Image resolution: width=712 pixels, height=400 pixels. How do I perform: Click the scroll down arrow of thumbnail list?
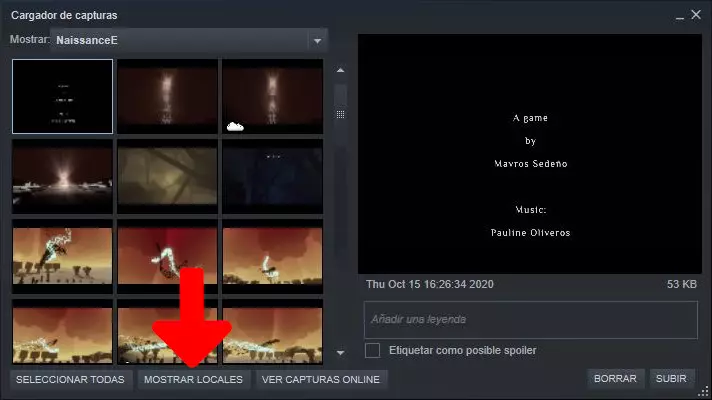pos(340,353)
